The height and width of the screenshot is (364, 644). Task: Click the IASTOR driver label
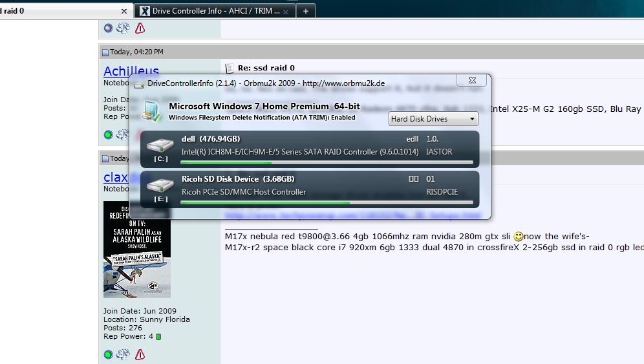pos(439,151)
